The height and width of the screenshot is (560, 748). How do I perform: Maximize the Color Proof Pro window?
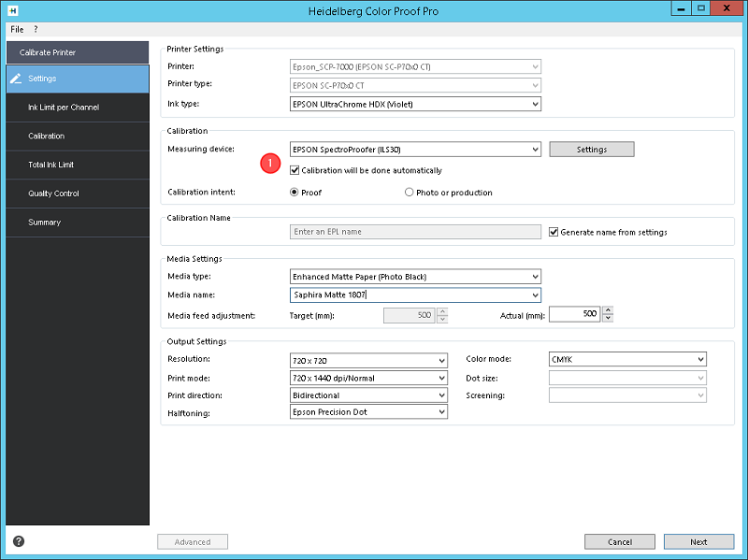700,8
